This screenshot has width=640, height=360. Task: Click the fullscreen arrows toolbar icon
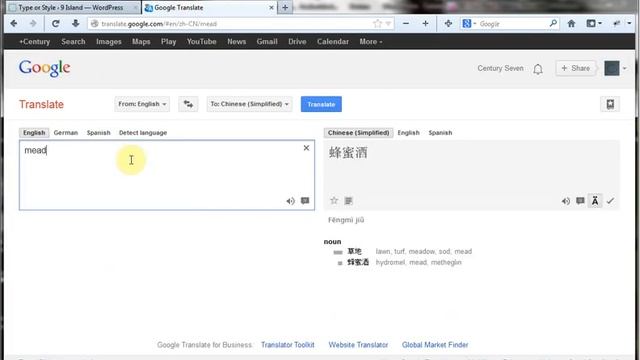(x=448, y=24)
